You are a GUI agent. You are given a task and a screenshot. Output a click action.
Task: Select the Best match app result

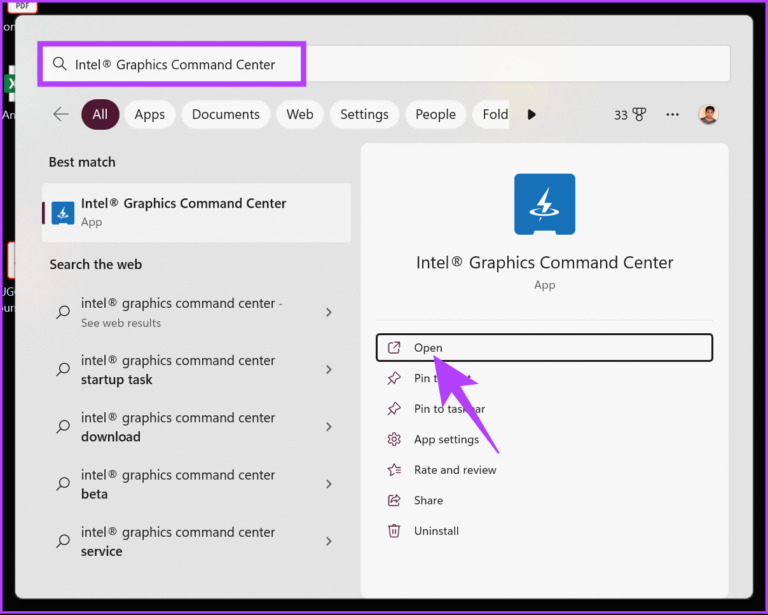pos(196,213)
